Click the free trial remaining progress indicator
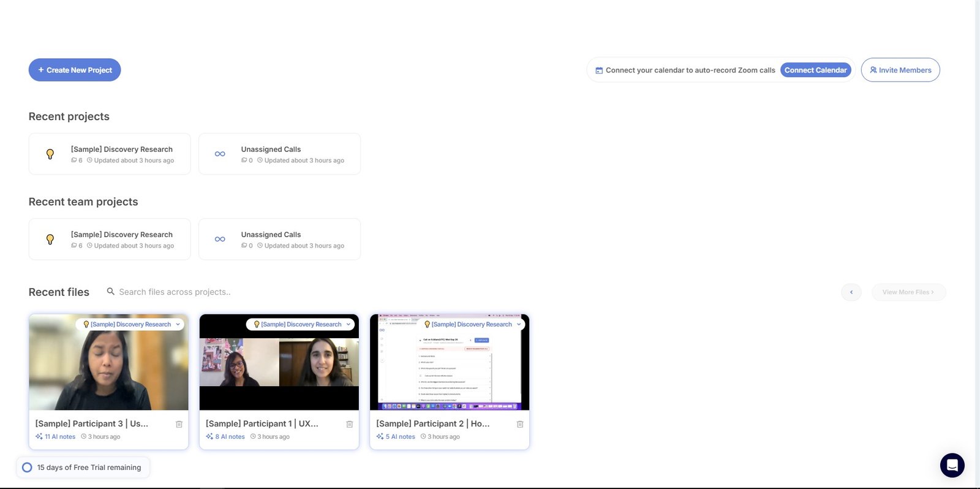The image size is (980, 489). 27,468
